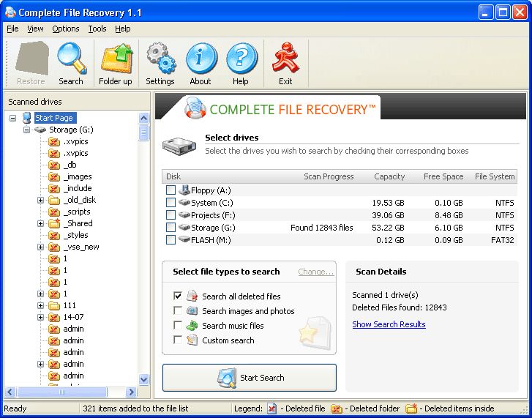This screenshot has height=418, width=532.
Task: Enable Search music files checkbox
Action: coord(177,325)
